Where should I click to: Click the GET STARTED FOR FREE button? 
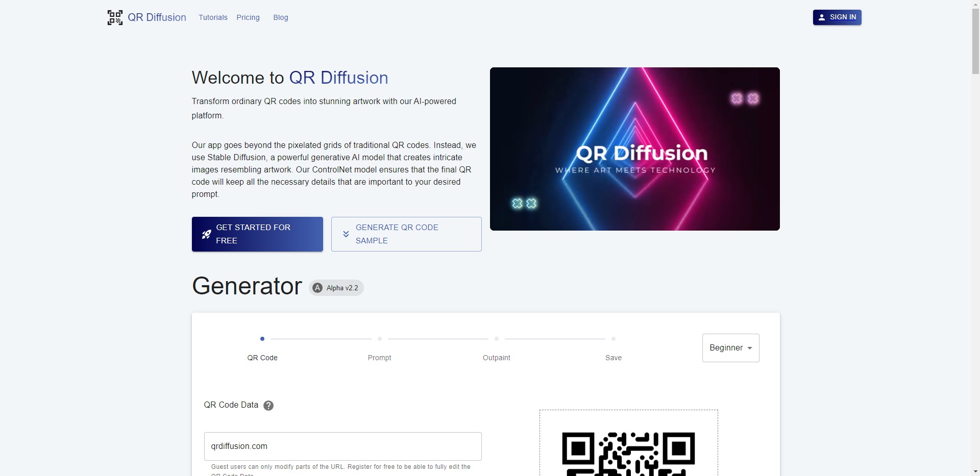point(257,234)
